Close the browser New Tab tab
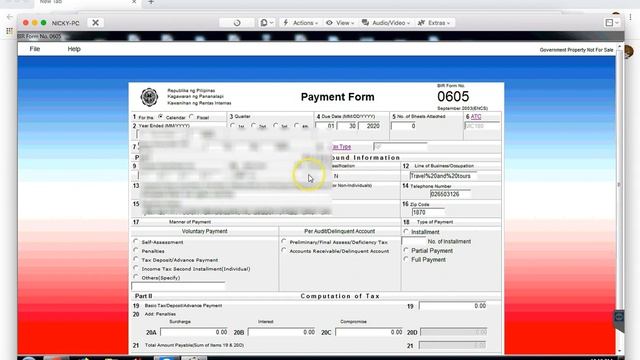Viewport: 640px width, 360px height. pyautogui.click(x=134, y=2)
